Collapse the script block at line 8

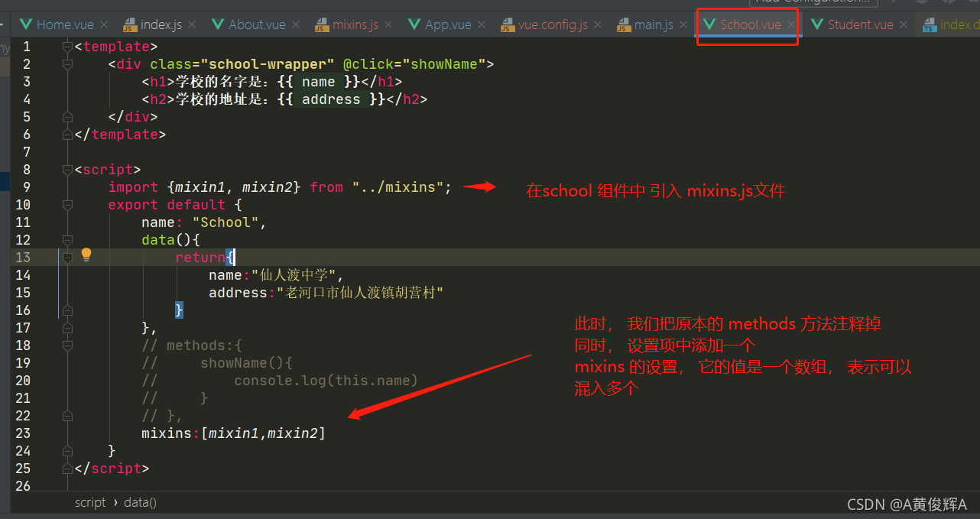(67, 170)
